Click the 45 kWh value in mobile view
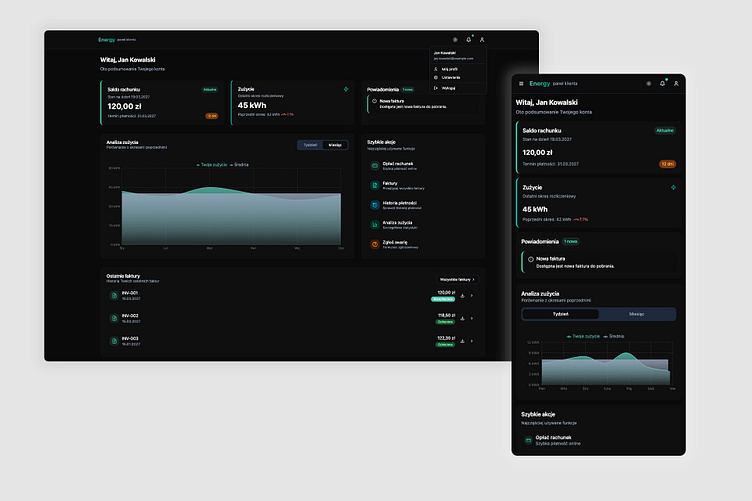The image size is (752, 501). [535, 210]
